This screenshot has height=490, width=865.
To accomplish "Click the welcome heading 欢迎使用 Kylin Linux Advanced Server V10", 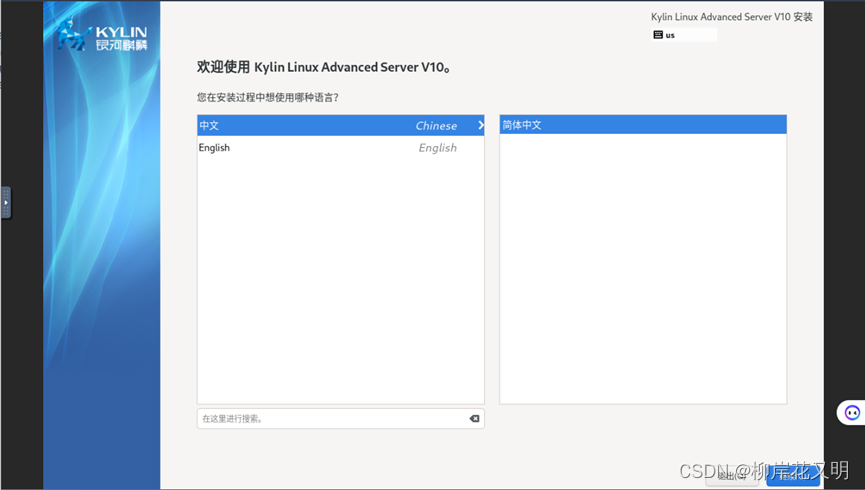I will 324,67.
